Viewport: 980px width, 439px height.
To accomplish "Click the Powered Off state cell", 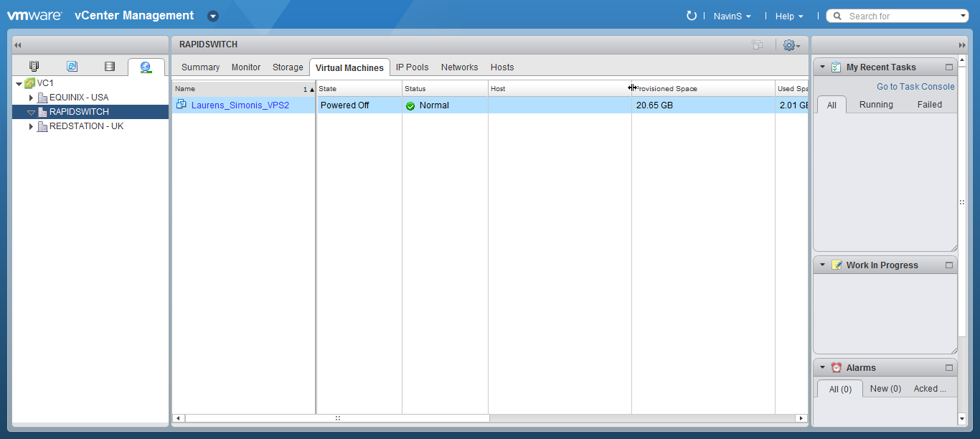I will point(359,105).
